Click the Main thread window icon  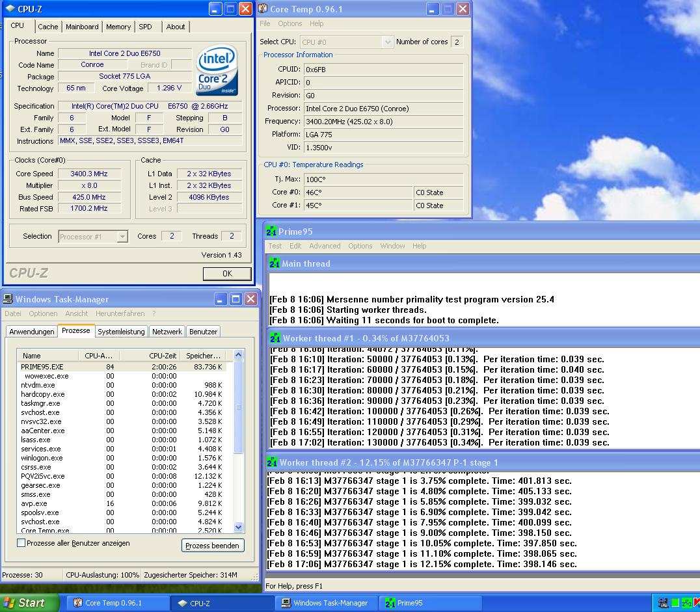pos(274,263)
